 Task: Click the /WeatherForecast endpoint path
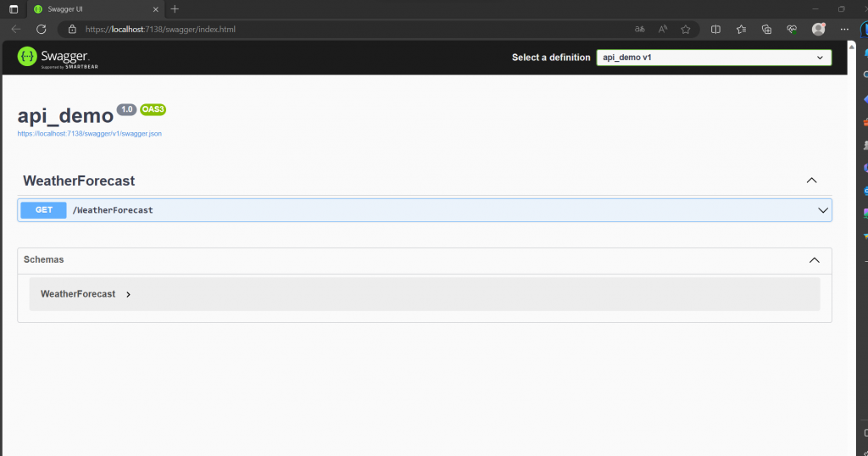(x=113, y=210)
